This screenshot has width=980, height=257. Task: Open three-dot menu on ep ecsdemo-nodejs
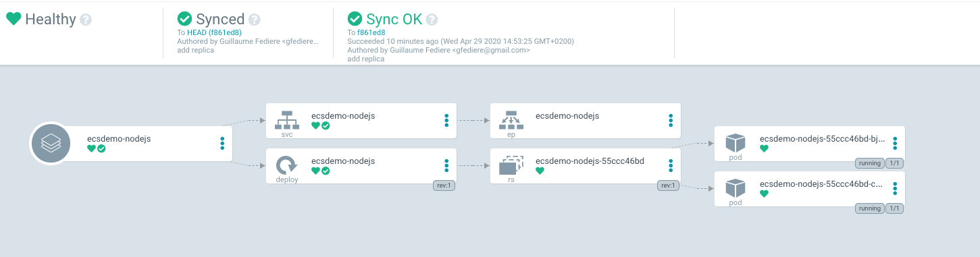click(x=671, y=120)
